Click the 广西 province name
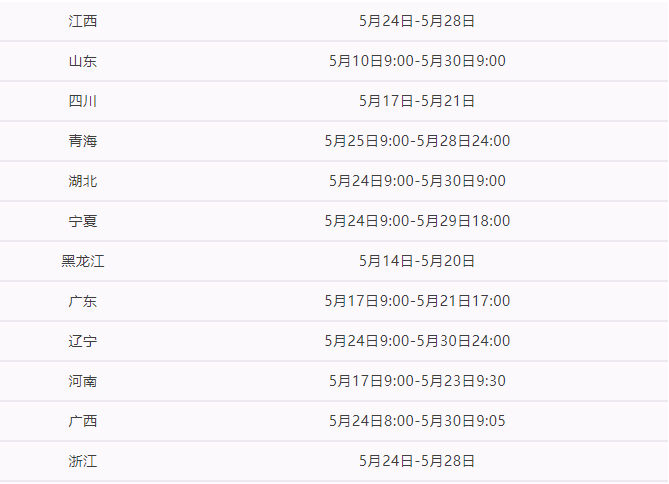669x484 pixels. coord(83,421)
